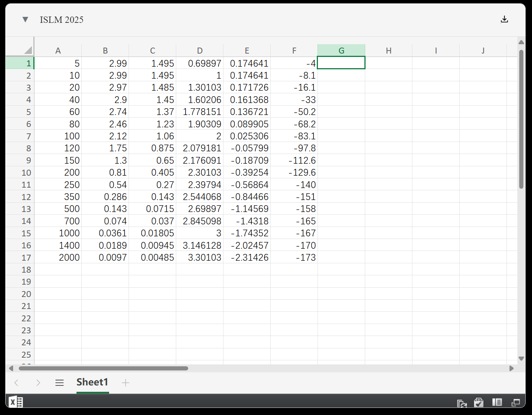
Task: Go to next sheet arrow
Action: [x=38, y=382]
